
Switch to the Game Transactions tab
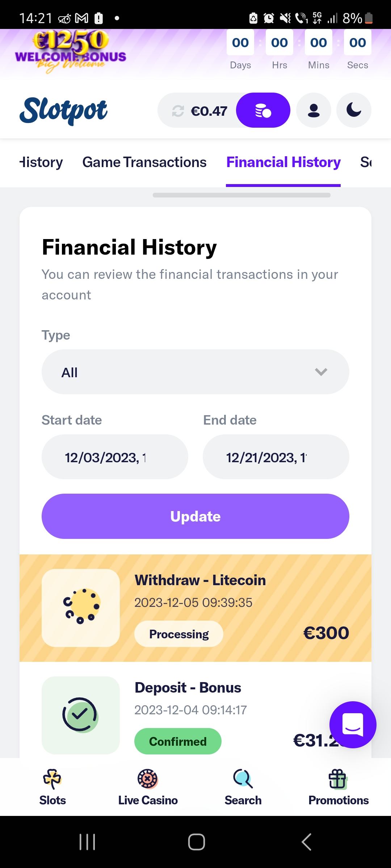tap(144, 162)
